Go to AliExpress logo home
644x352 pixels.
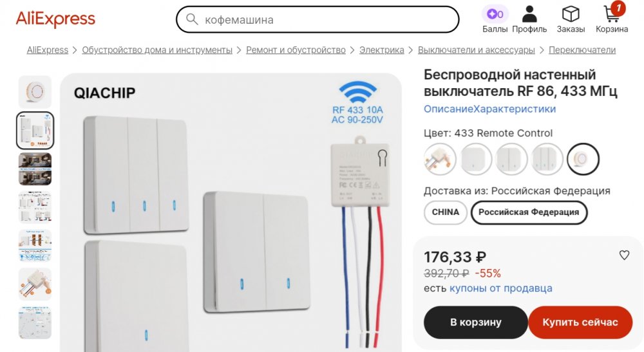coord(55,19)
